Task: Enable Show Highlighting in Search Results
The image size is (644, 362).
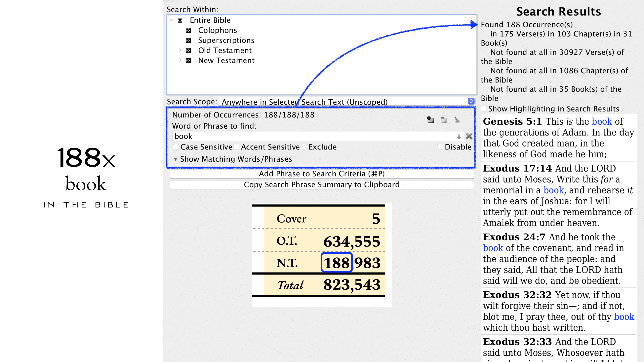Action: click(484, 109)
